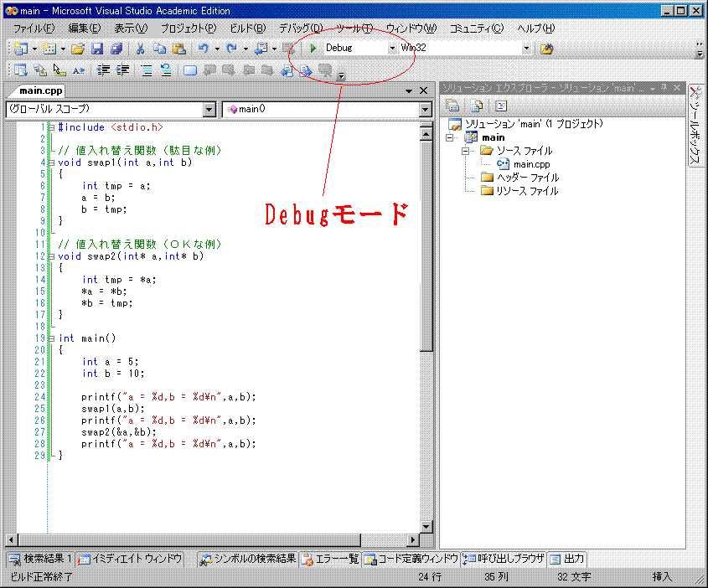This screenshot has width=708, height=588.
Task: Open the New Project dropdown arrow
Action: pyautogui.click(x=34, y=49)
